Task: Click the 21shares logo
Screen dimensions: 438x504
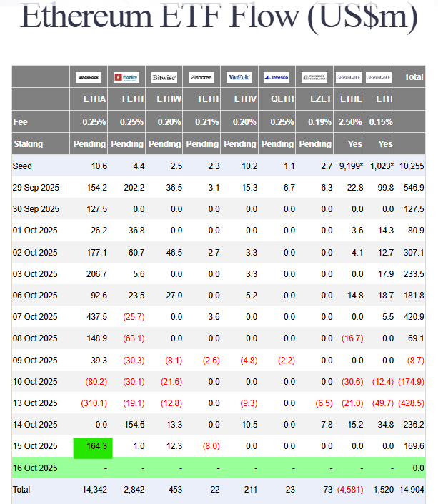Action: point(202,77)
